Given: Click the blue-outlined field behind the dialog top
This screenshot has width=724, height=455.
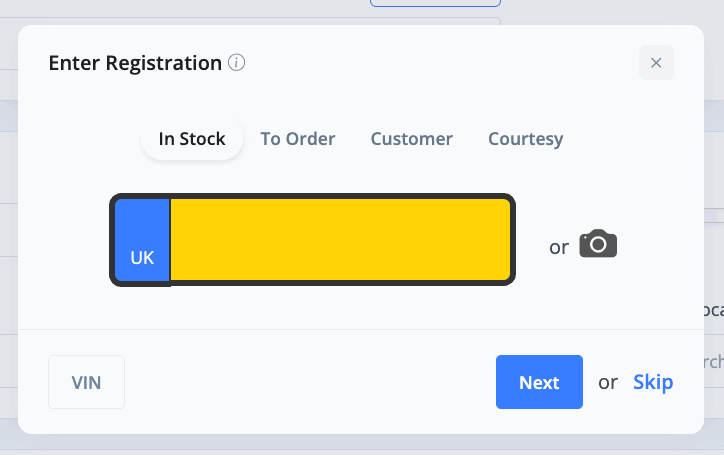Looking at the screenshot, I should coord(435,3).
